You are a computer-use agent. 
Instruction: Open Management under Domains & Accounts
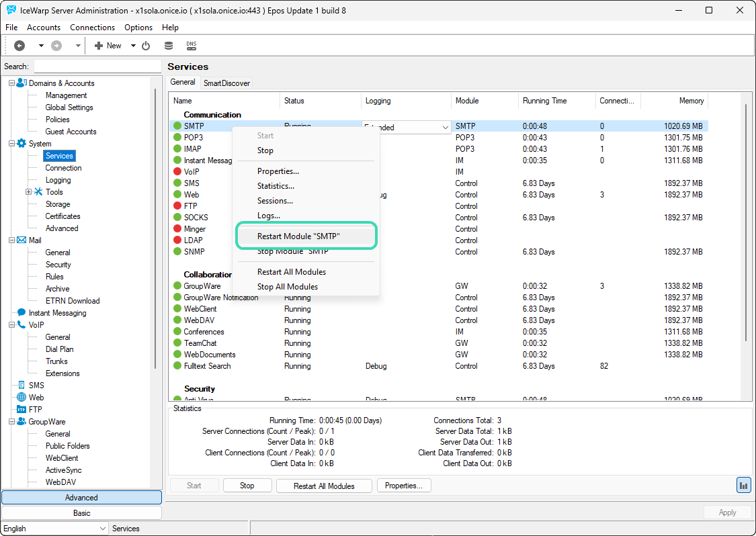click(66, 95)
